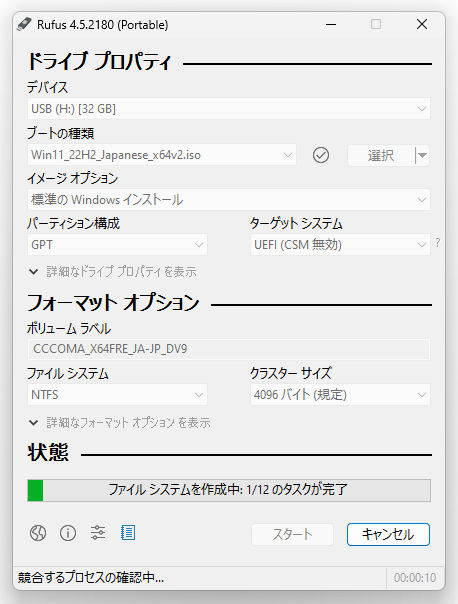Click the ISO checksum checkmark icon
The width and height of the screenshot is (458, 604).
tap(320, 155)
